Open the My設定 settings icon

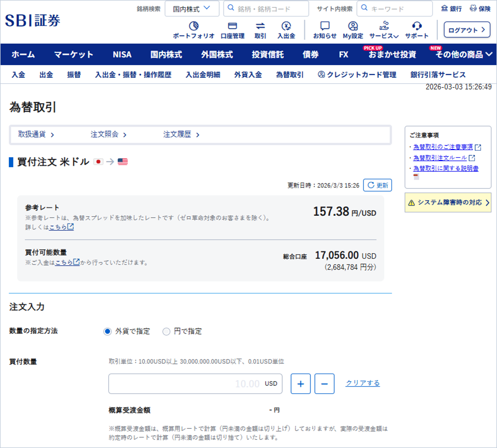point(353,26)
